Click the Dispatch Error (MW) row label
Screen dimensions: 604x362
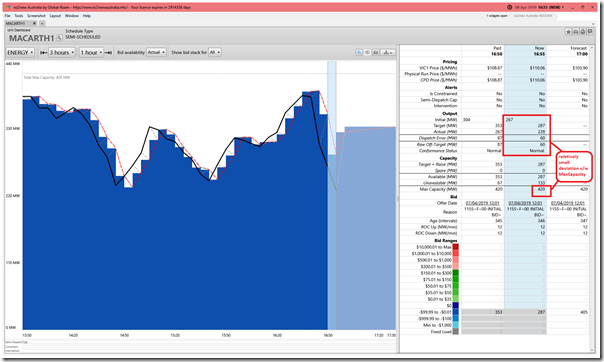(438, 138)
